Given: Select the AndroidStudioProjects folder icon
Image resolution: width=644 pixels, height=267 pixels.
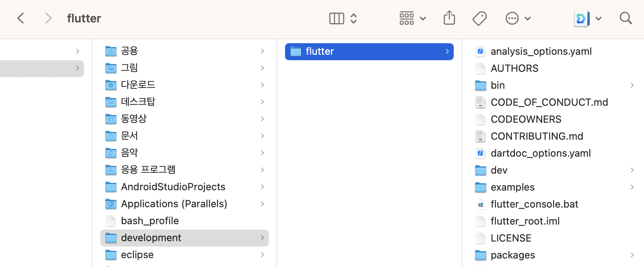Looking at the screenshot, I should [111, 187].
